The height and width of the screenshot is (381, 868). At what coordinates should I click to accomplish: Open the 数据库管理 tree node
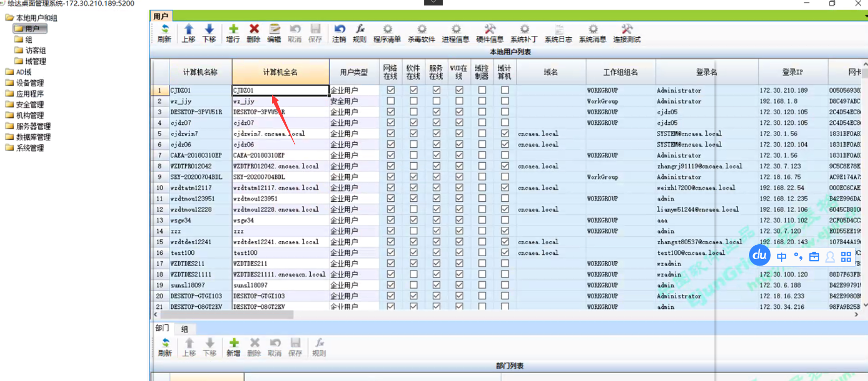click(28, 137)
